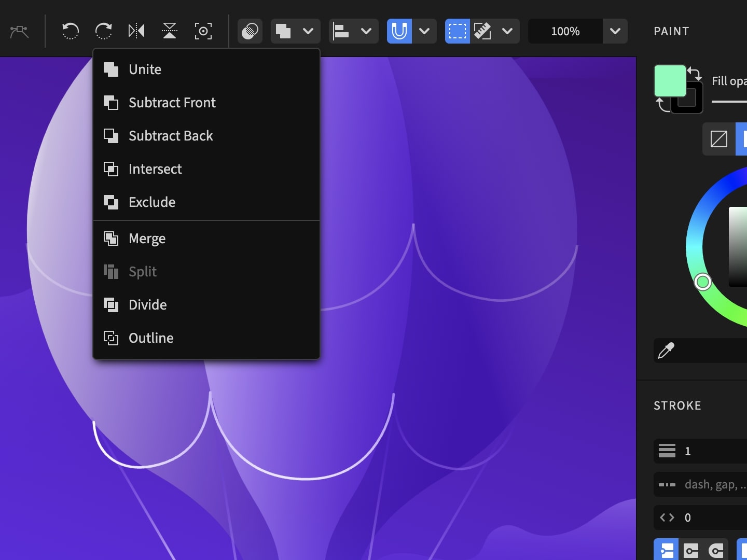The image size is (747, 560).
Task: Rotate clockwise with the right rotate icon
Action: (104, 31)
